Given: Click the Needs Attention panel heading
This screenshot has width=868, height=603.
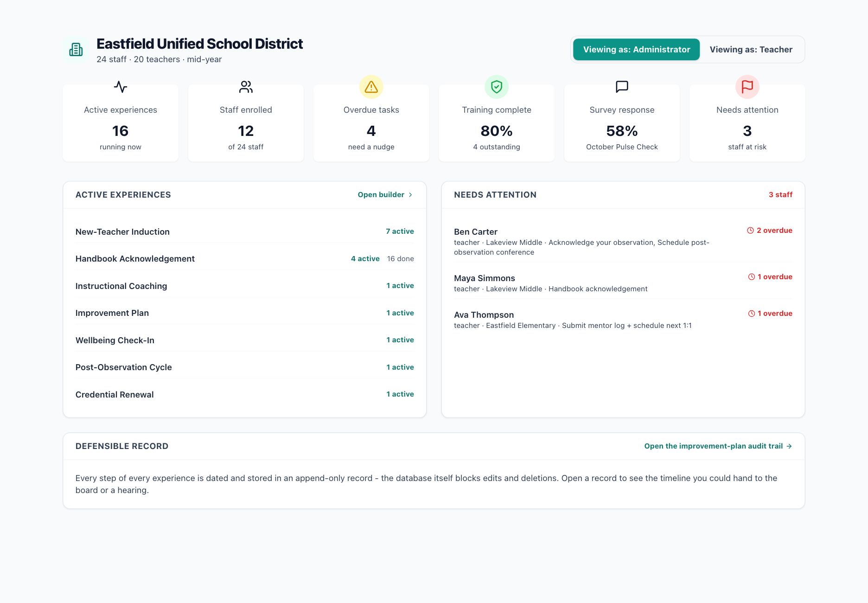Looking at the screenshot, I should click(x=495, y=195).
